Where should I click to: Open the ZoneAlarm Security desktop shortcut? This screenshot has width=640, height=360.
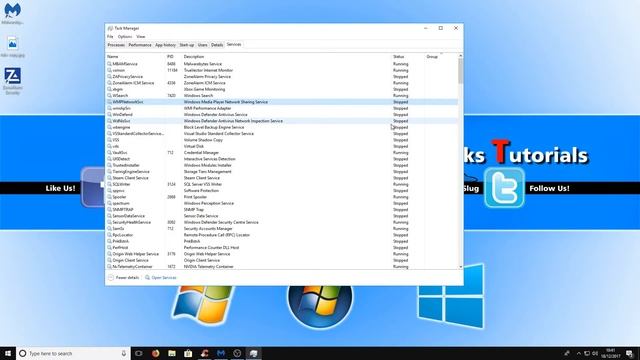(12, 81)
